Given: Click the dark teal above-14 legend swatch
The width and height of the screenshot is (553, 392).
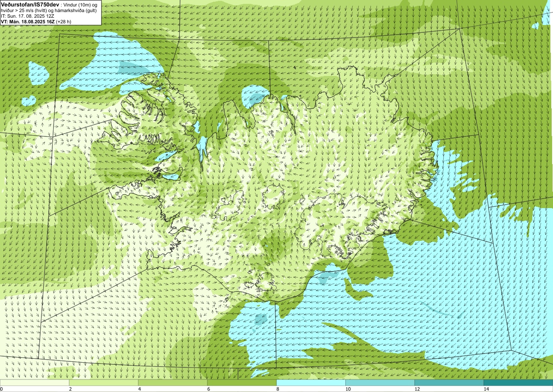Looking at the screenshot, I should 518,383.
